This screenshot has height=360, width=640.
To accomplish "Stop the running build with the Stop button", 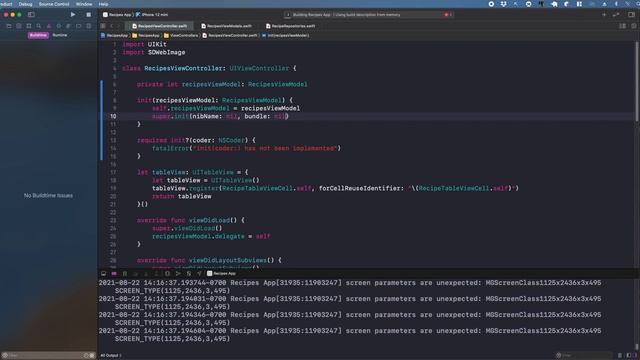I will pyautogui.click(x=89, y=14).
